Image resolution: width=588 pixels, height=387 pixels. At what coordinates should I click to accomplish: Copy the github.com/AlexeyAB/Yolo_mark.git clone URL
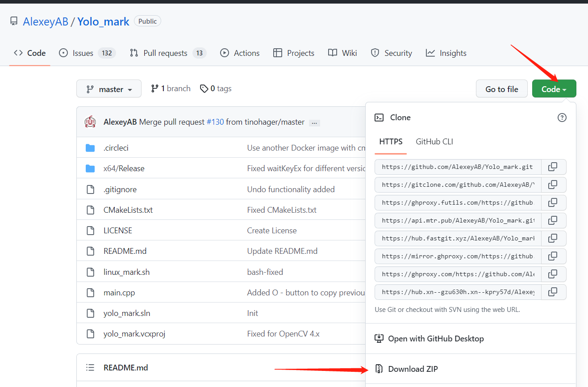click(554, 167)
